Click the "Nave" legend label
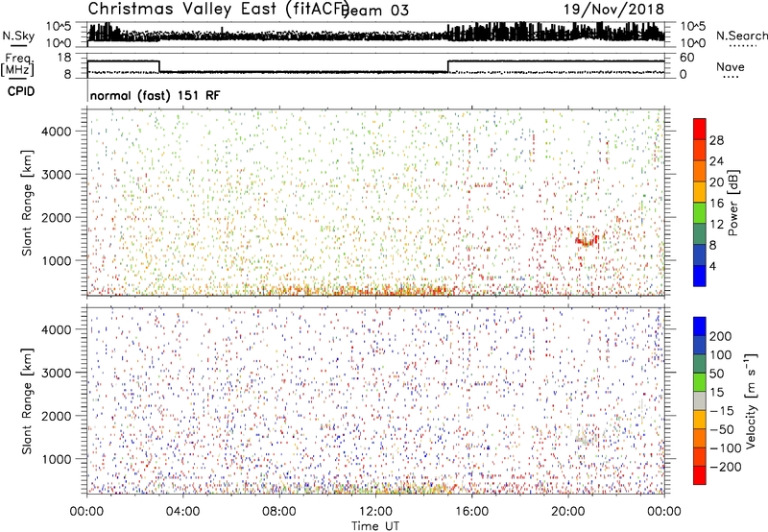Image resolution: width=768 pixels, height=532 pixels. pos(731,66)
